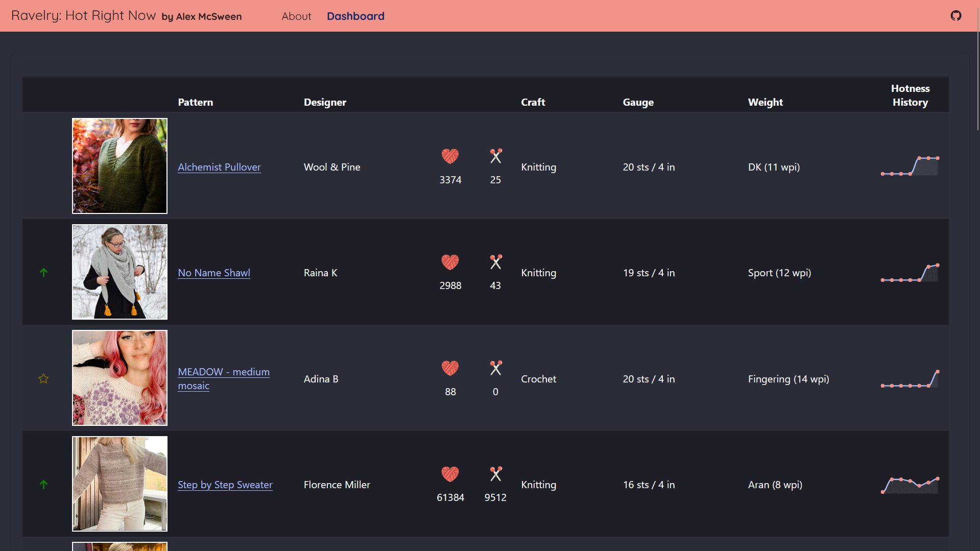Open the GitHub repository icon
The width and height of the screenshot is (980, 551).
[x=955, y=16]
